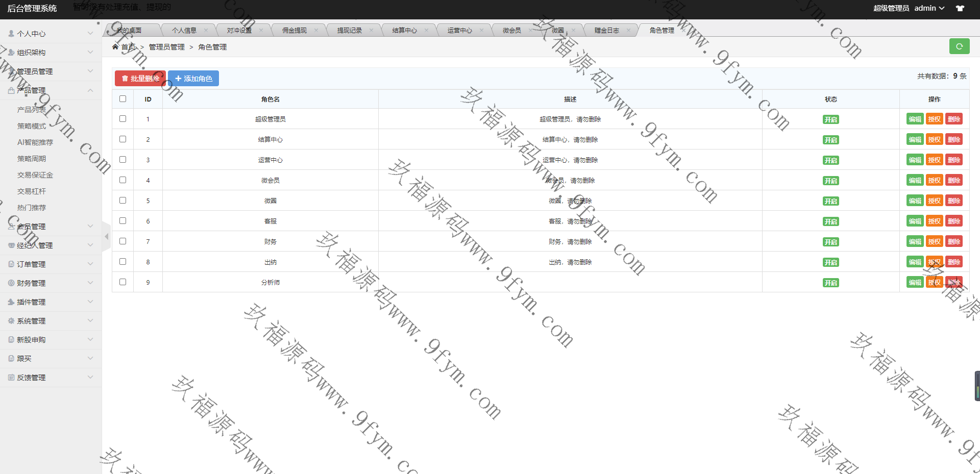Click 批量删除 bulk delete button

(x=140, y=79)
